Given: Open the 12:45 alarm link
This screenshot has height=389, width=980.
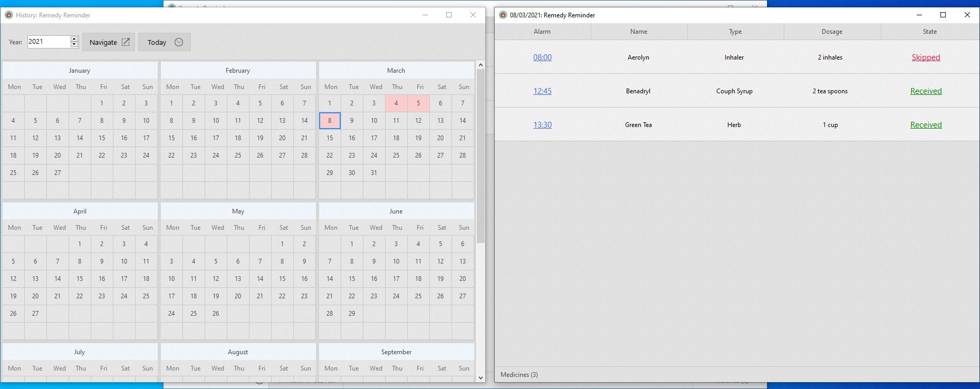Looking at the screenshot, I should [x=542, y=91].
